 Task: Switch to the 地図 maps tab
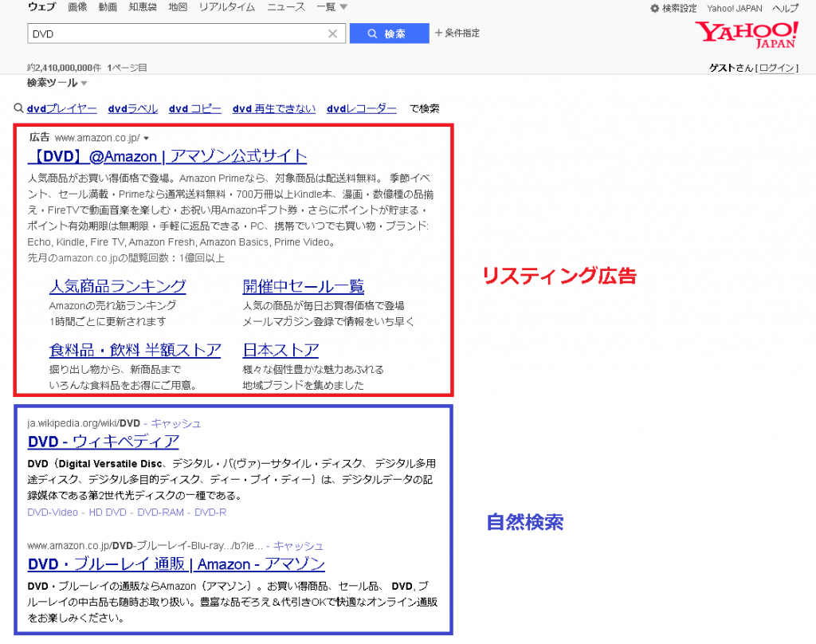pyautogui.click(x=178, y=6)
